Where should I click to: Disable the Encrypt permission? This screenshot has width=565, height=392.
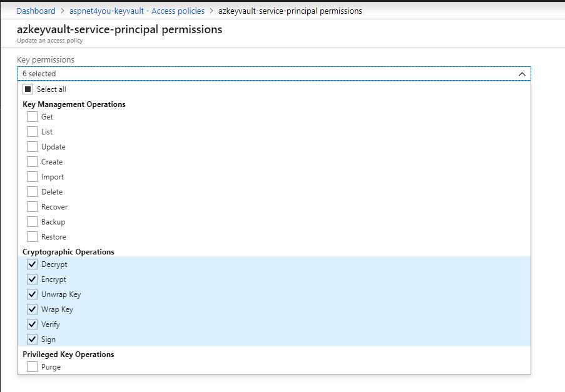click(33, 279)
